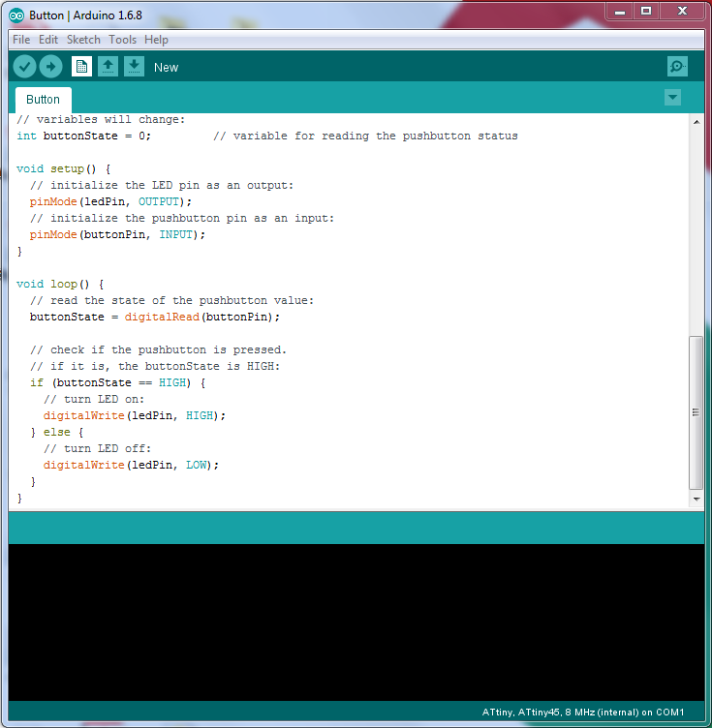This screenshot has width=712, height=728.
Task: Click '// check if the pushbutton is pressed.' comment
Action: [158, 350]
